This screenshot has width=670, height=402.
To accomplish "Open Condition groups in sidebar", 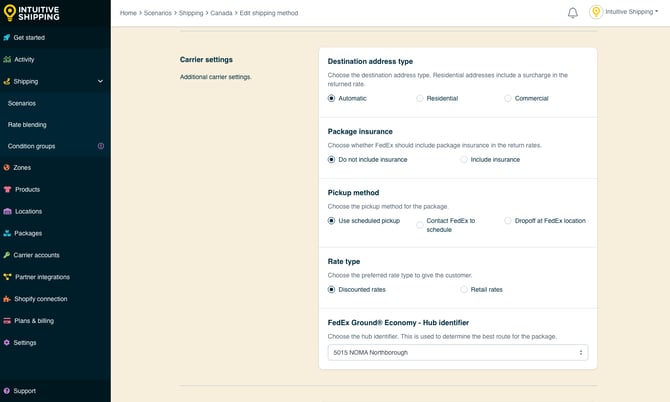I will (x=31, y=146).
